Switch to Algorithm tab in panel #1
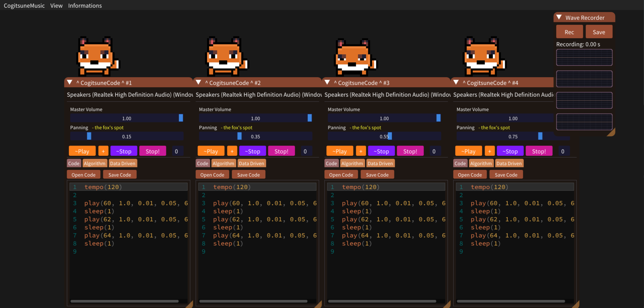The image size is (644, 308). click(95, 164)
